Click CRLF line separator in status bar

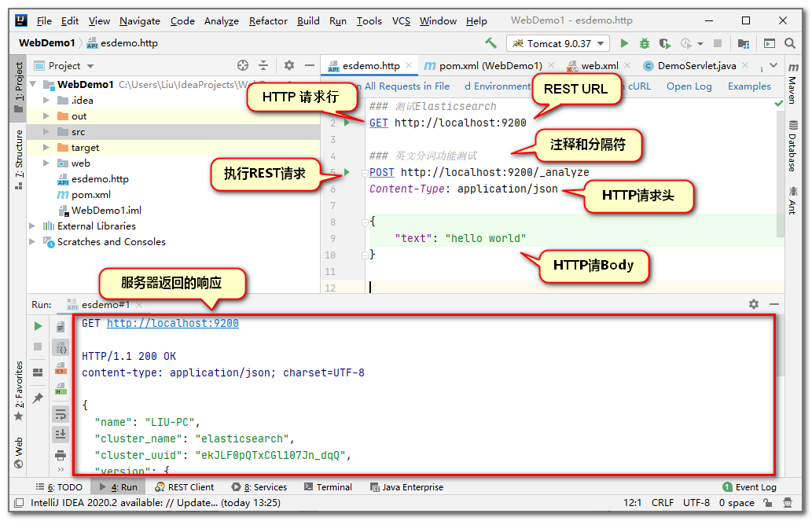click(x=663, y=502)
